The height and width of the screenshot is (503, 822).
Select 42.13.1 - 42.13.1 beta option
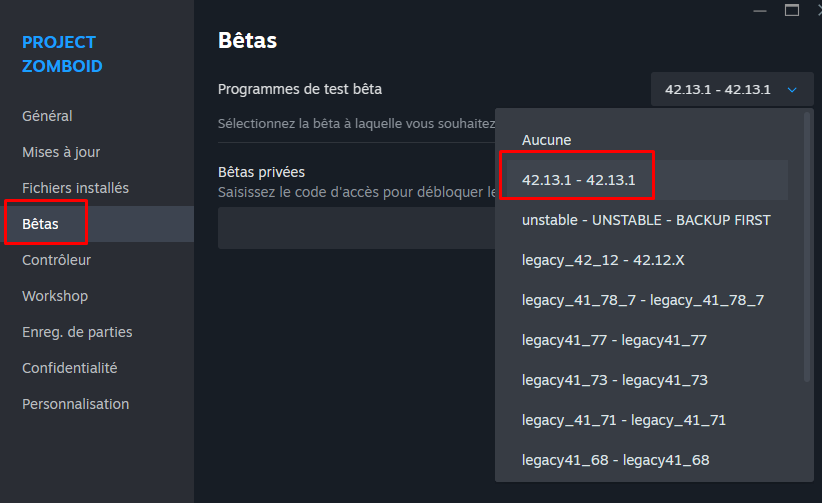(579, 180)
